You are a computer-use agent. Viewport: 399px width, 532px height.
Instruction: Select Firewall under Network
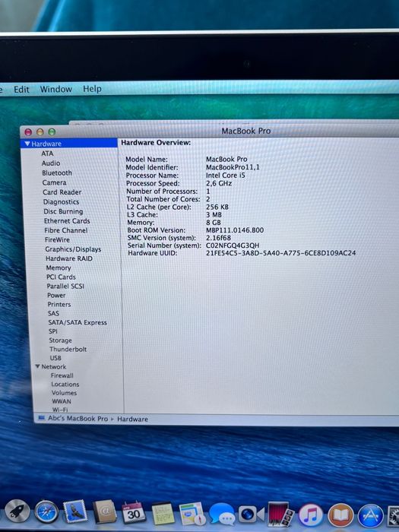62,375
